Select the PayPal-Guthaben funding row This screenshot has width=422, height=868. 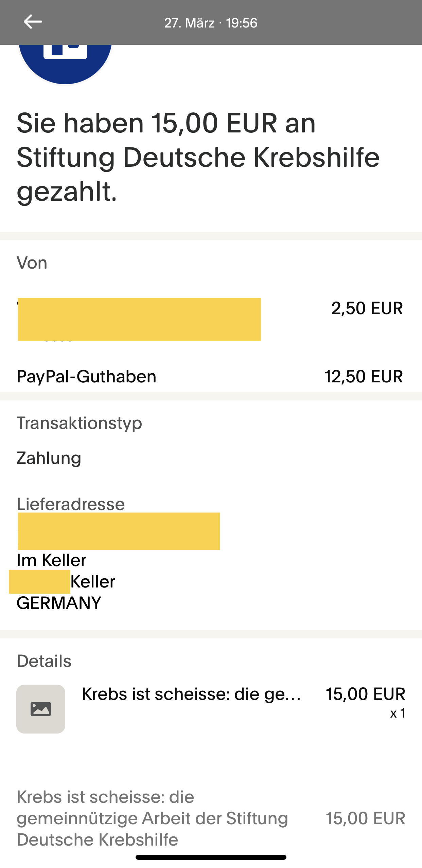87,376
